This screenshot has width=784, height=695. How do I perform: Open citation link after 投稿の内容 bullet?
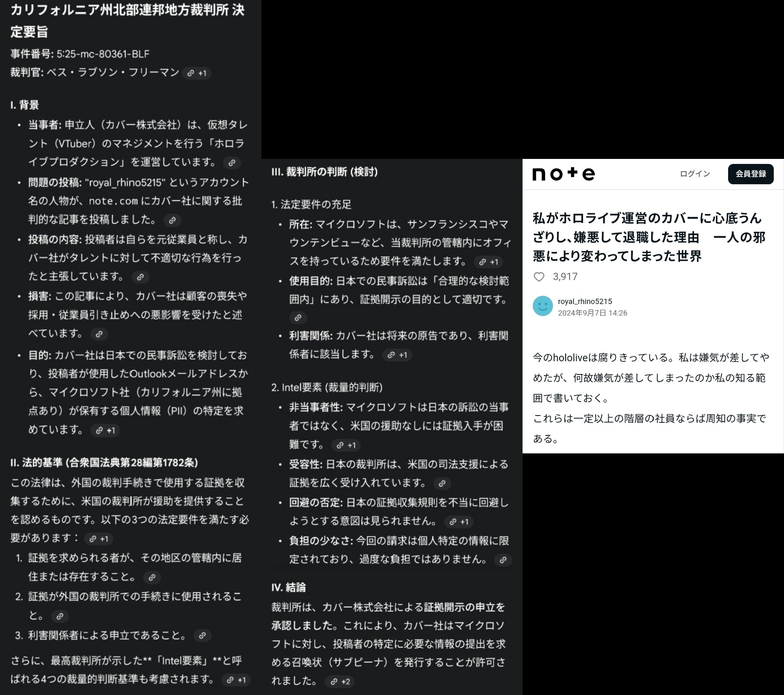tap(140, 277)
